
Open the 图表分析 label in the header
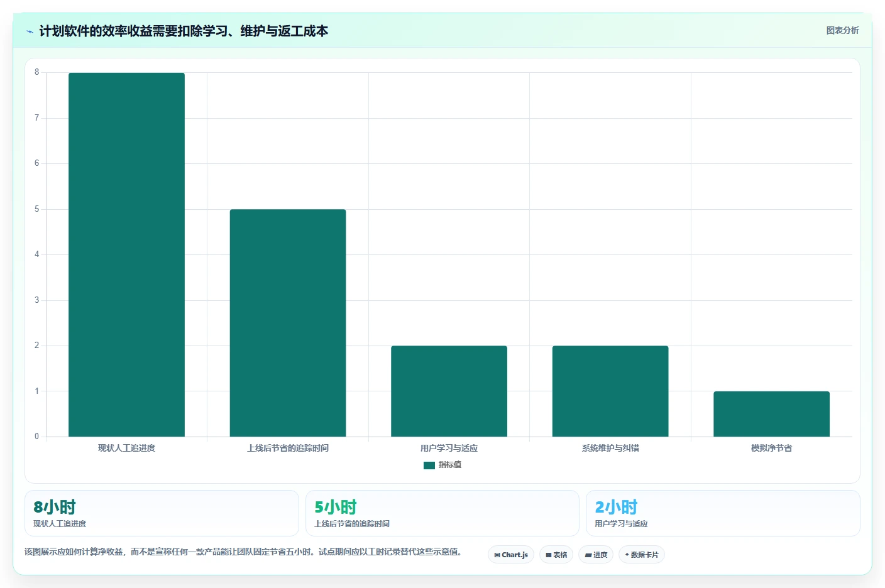(x=842, y=30)
